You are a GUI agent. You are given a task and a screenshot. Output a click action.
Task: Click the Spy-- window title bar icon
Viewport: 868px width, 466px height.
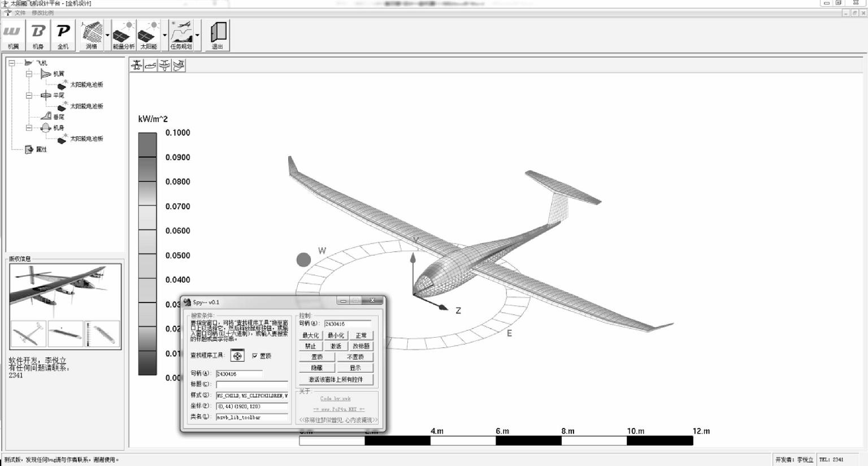coord(188,302)
